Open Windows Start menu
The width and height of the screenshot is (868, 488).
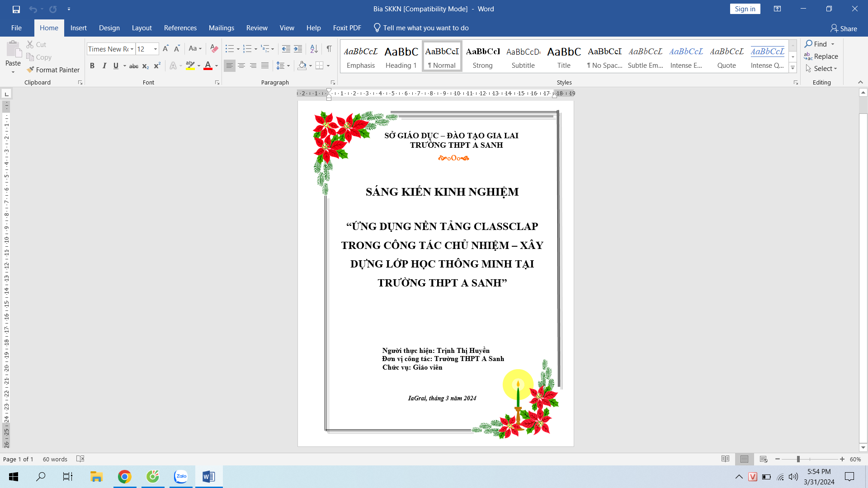14,477
